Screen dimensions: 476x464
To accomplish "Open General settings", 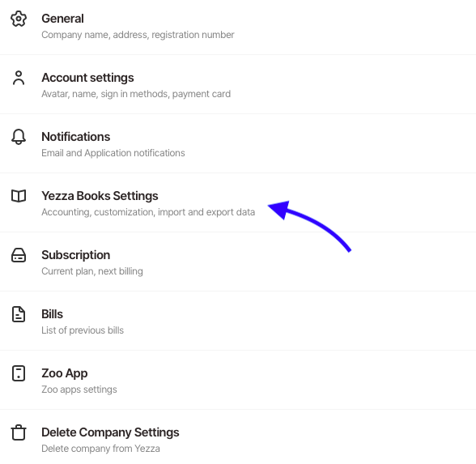I will pyautogui.click(x=238, y=26).
